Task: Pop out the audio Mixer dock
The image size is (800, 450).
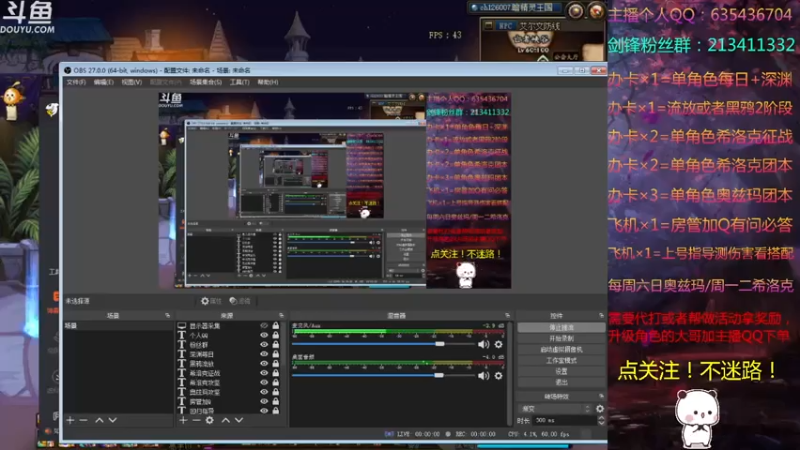Action: [507, 315]
